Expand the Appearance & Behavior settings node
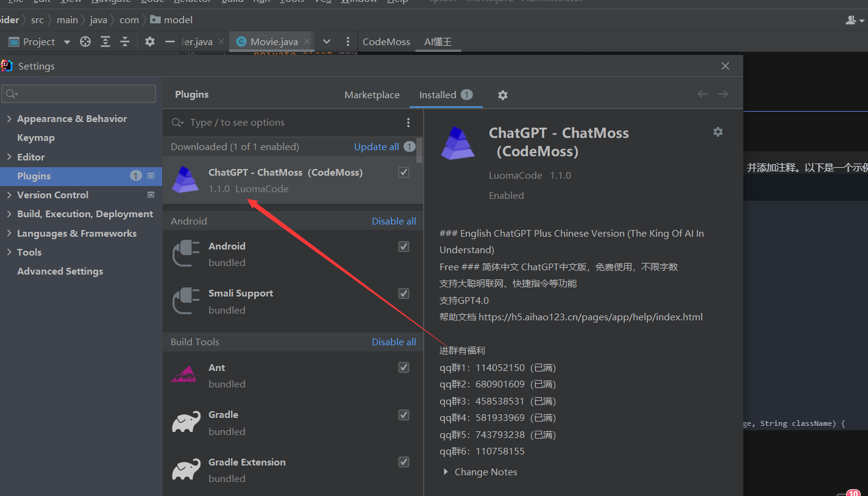 9,119
